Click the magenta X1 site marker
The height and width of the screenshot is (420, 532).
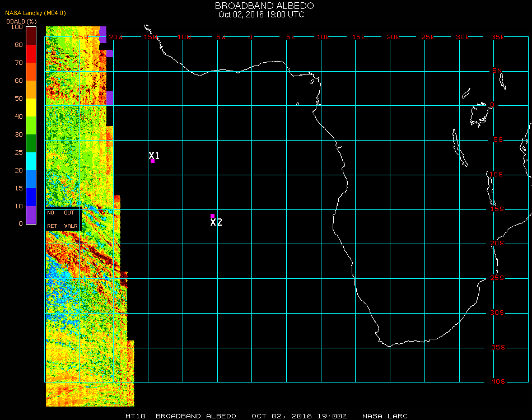coord(152,161)
